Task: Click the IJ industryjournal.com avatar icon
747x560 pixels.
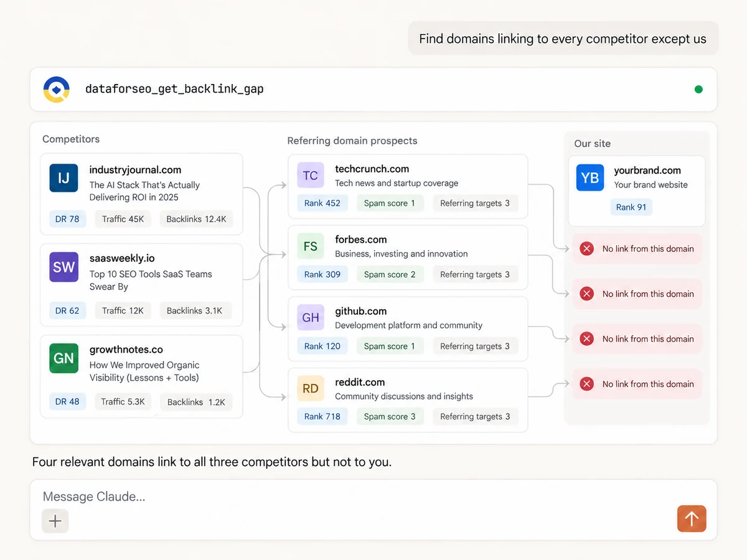Action: point(63,179)
